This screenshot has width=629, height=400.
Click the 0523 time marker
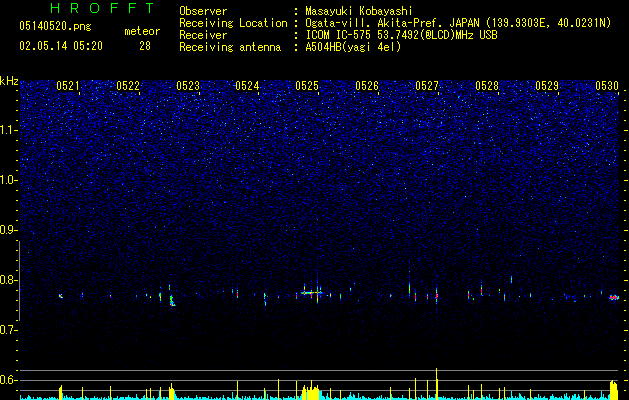188,86
